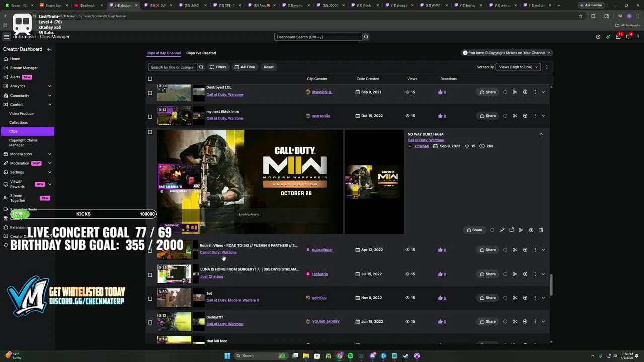This screenshot has height=362, width=644.
Task: Open the dubzclipper creator link
Action: click(x=322, y=250)
